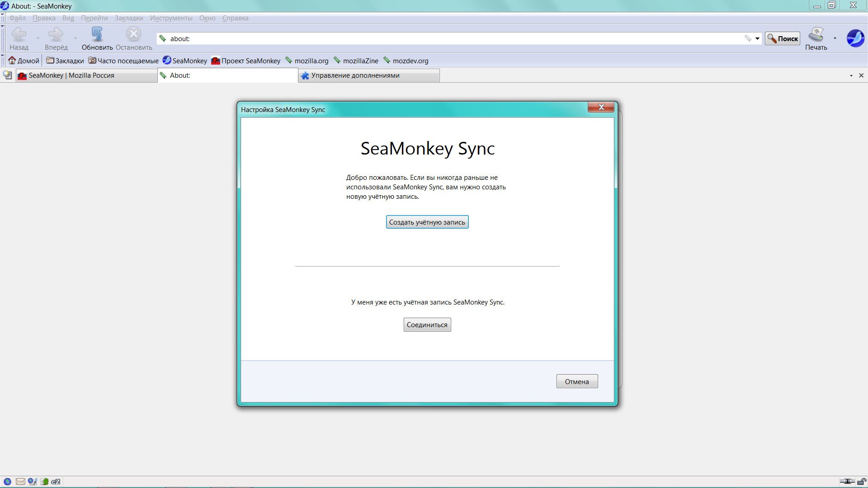This screenshot has width=868, height=488.
Task: Open the mozillaZine bookmark
Action: (356, 61)
